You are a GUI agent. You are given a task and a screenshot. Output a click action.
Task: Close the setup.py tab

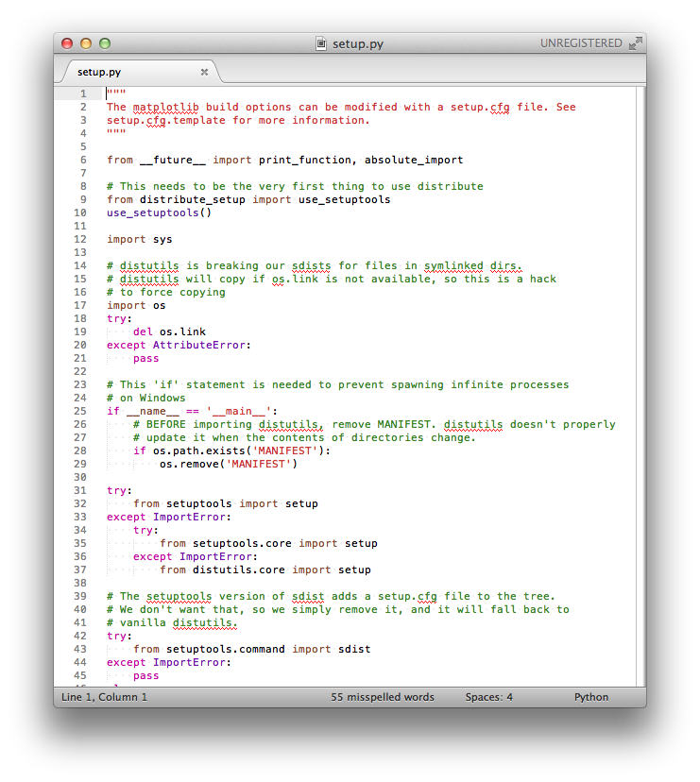tap(204, 72)
